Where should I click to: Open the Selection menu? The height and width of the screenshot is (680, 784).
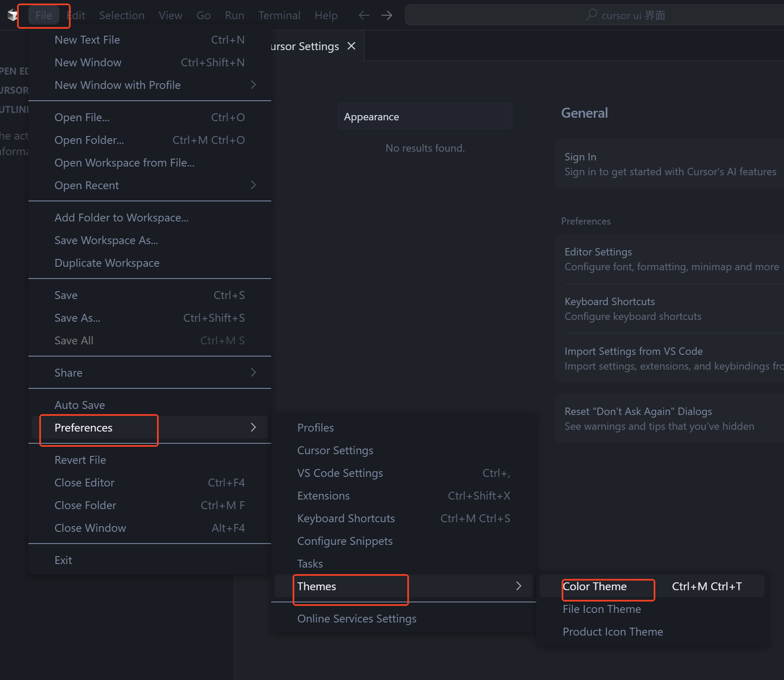[x=122, y=15]
